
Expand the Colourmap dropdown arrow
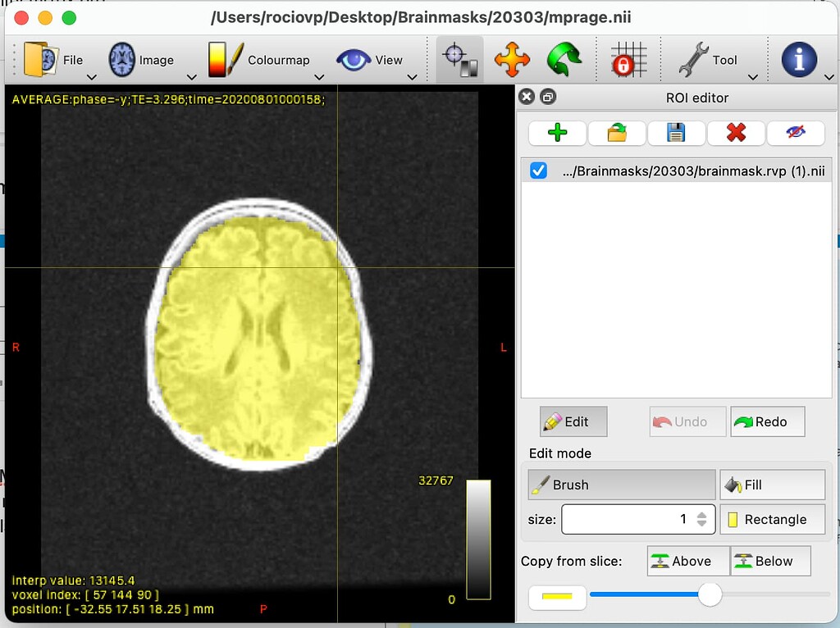(x=319, y=77)
